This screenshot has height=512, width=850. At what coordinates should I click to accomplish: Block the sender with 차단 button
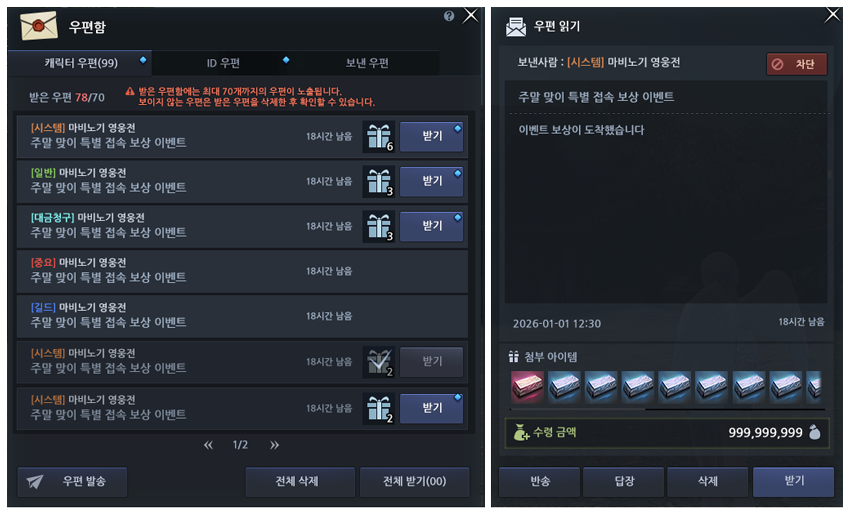796,64
